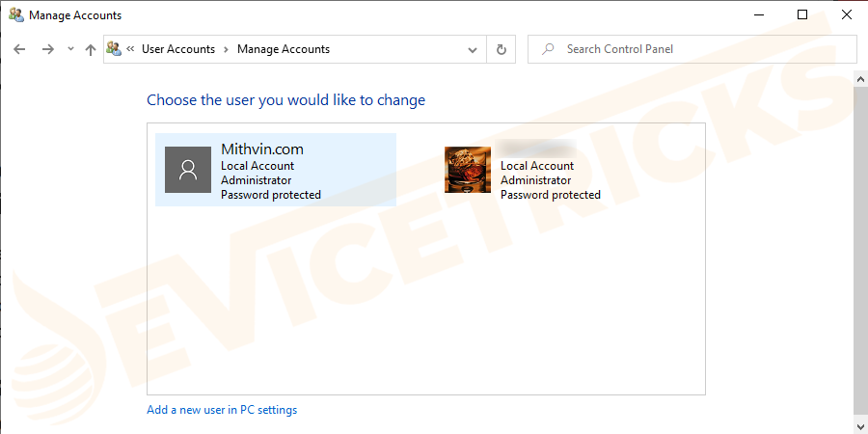This screenshot has width=868, height=434.
Task: Expand the breadcrumb chevron after User Accounts
Action: point(226,49)
